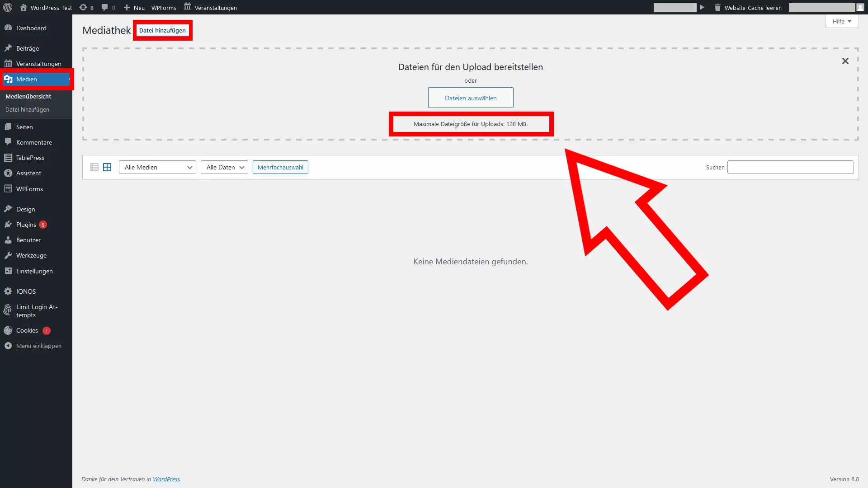Click the Menü einklappen arrow icon
The width and height of the screenshot is (868, 488).
tap(8, 346)
